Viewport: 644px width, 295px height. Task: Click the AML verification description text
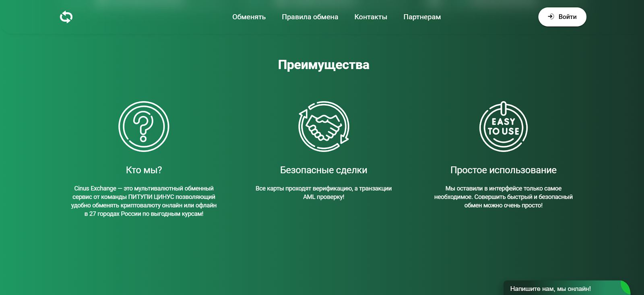[324, 192]
